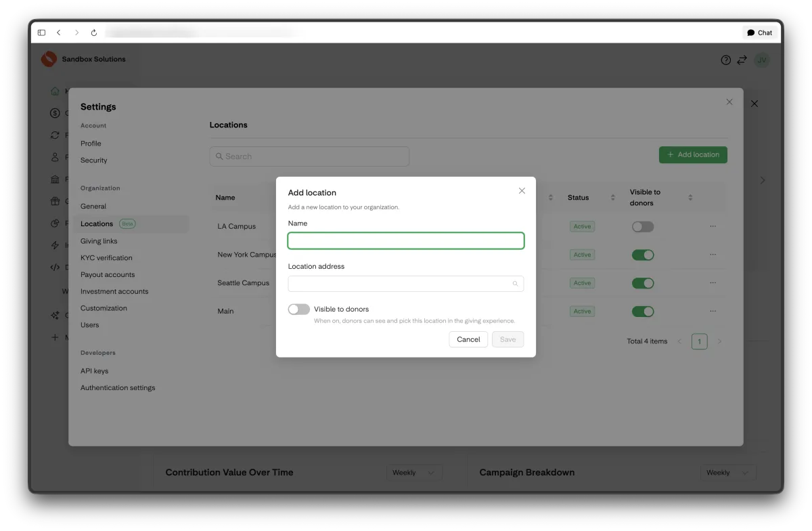The height and width of the screenshot is (531, 812).
Task: Open the Weekly dropdown for Contribution Value Over Time
Action: click(x=414, y=473)
